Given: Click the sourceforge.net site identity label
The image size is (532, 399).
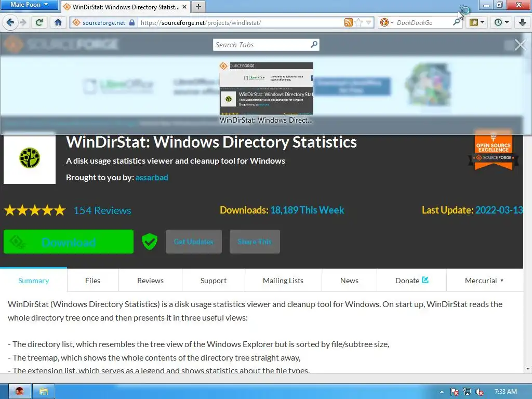Looking at the screenshot, I should coord(103,23).
